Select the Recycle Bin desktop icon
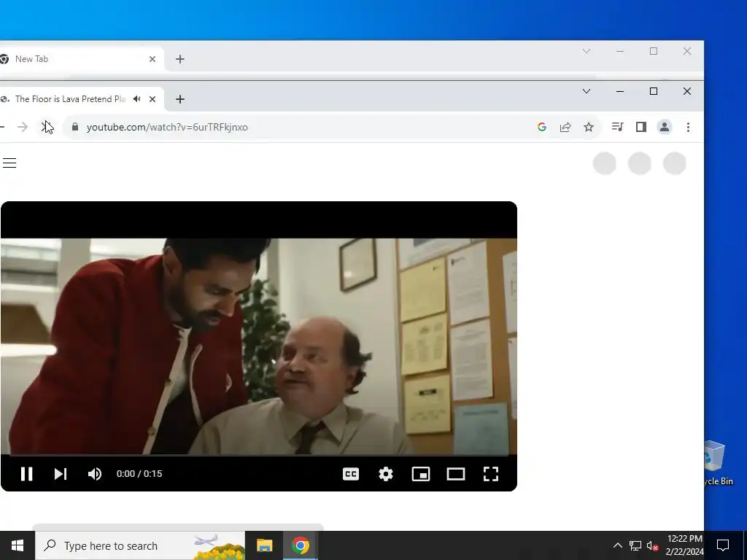The height and width of the screenshot is (560, 747). [719, 464]
